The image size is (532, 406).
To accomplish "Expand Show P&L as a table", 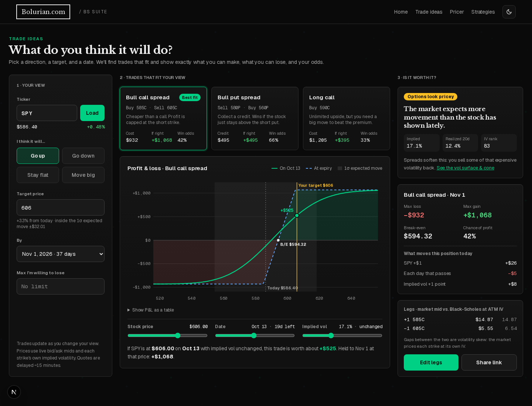I will click(x=151, y=310).
